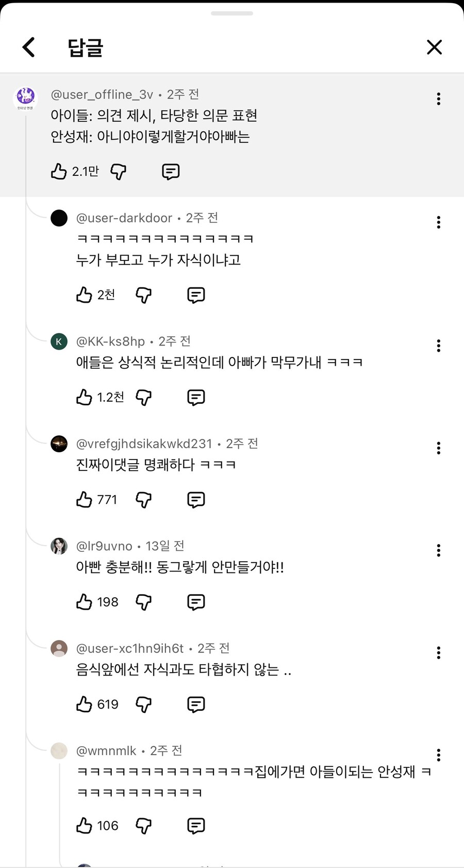Dislike the top comment by @user_offline_3v
The image size is (464, 868).
pyautogui.click(x=118, y=172)
